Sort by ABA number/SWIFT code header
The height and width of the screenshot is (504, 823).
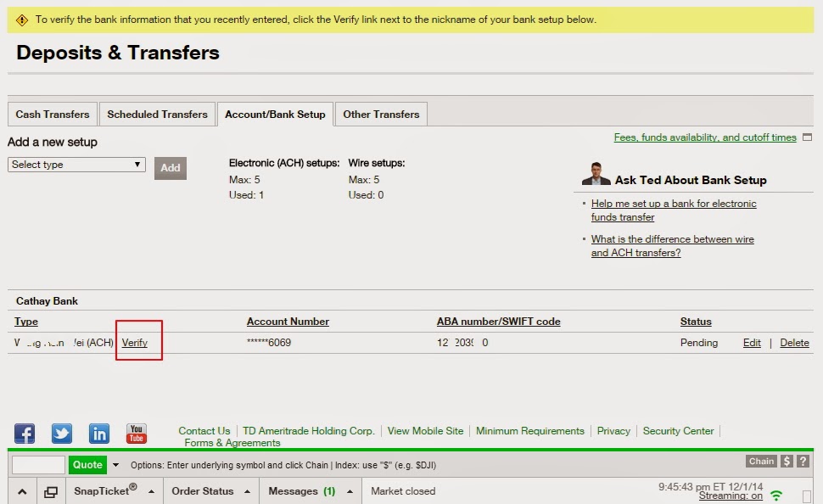point(499,322)
